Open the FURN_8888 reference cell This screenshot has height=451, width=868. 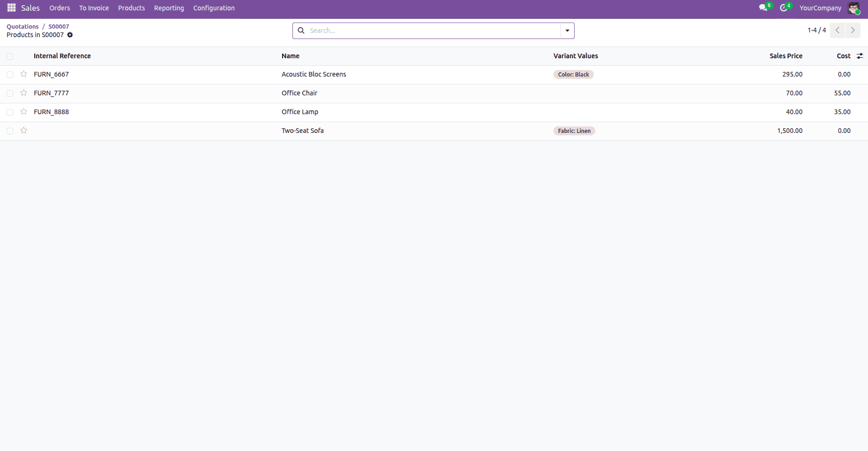(x=51, y=112)
